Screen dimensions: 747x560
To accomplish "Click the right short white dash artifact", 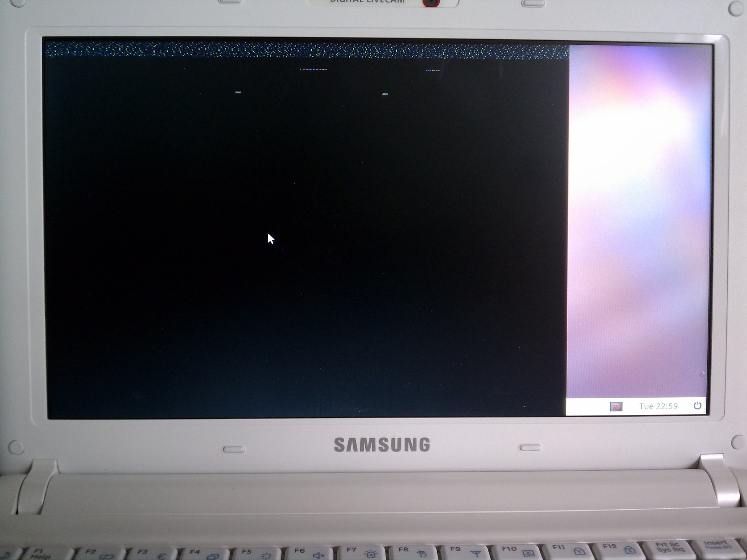I will pos(385,94).
